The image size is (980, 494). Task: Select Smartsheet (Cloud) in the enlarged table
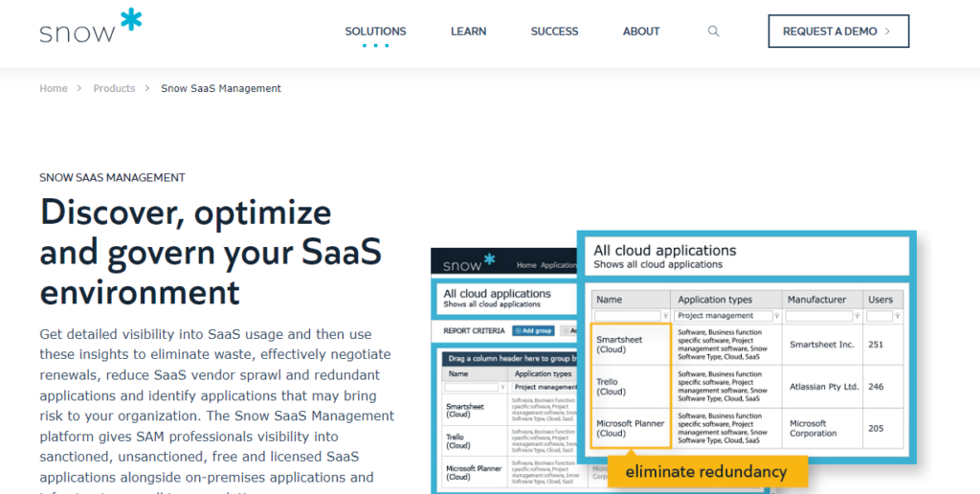[x=619, y=345]
